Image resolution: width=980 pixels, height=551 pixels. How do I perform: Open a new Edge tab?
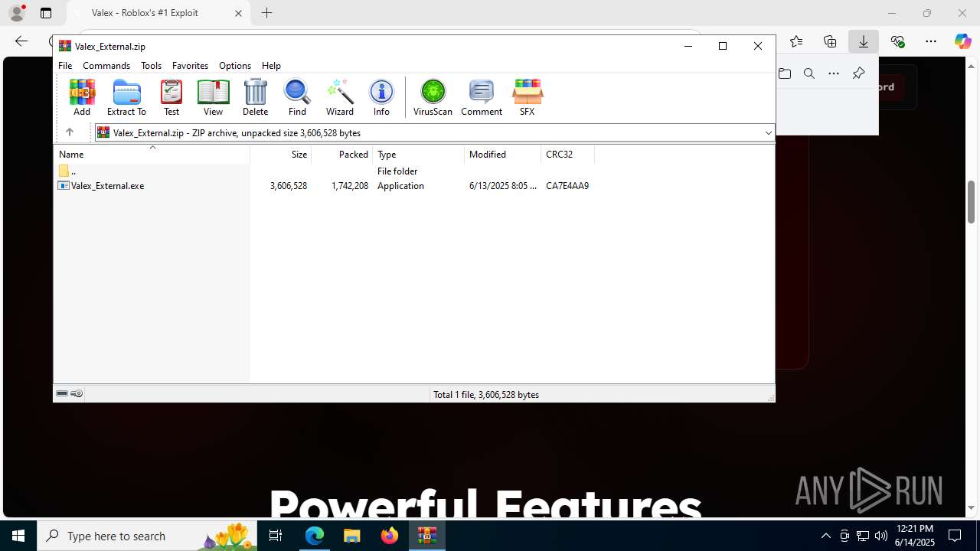[x=266, y=13]
